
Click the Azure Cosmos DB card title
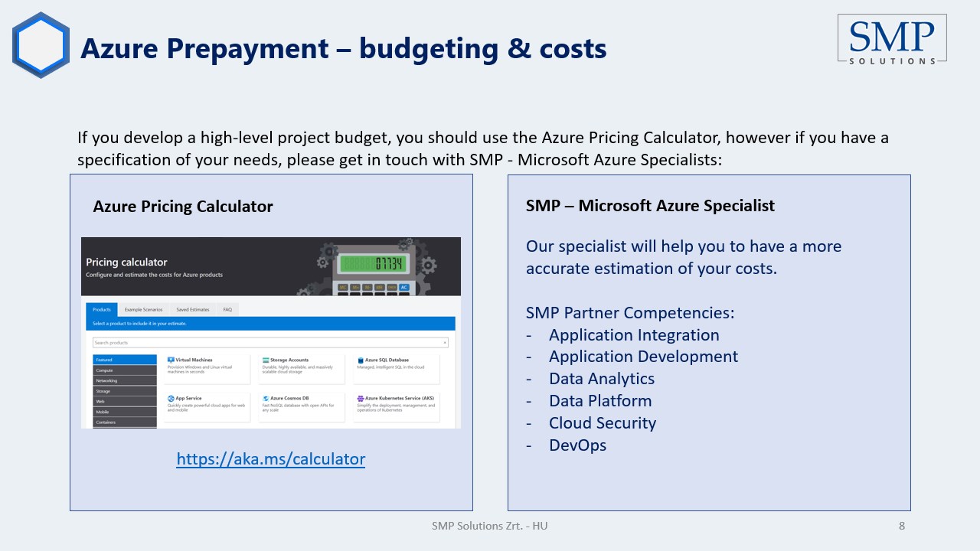click(289, 398)
